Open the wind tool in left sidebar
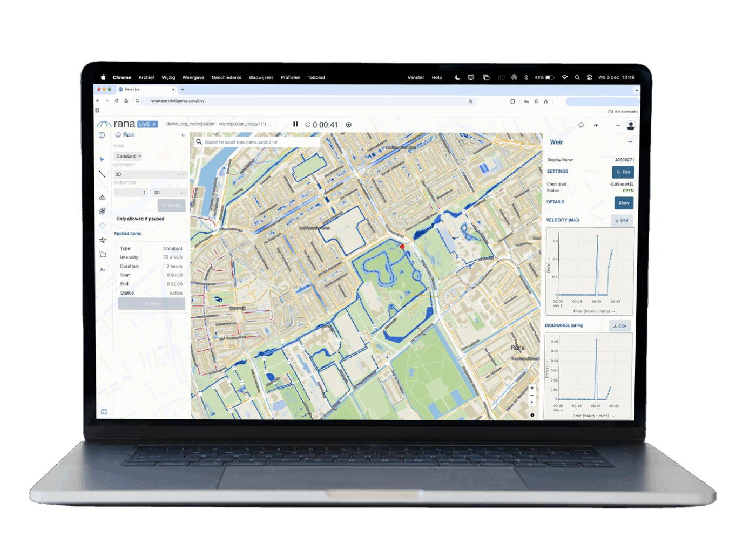 click(102, 240)
